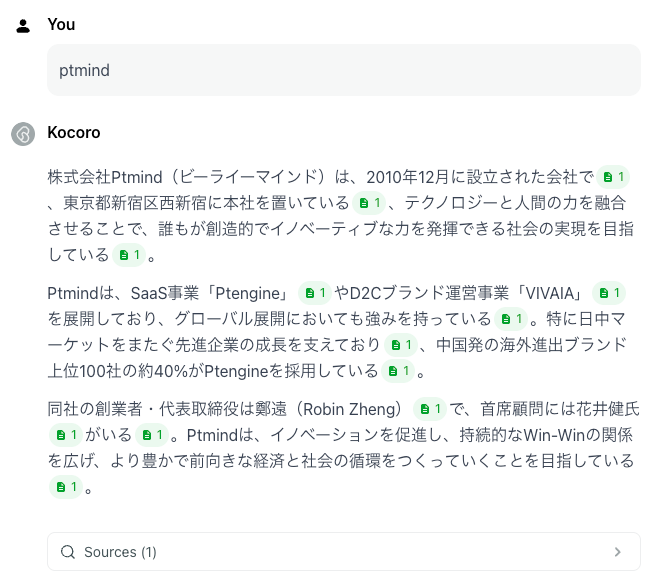
Task: Click the citation badge after 本社を置いている
Action: point(369,203)
